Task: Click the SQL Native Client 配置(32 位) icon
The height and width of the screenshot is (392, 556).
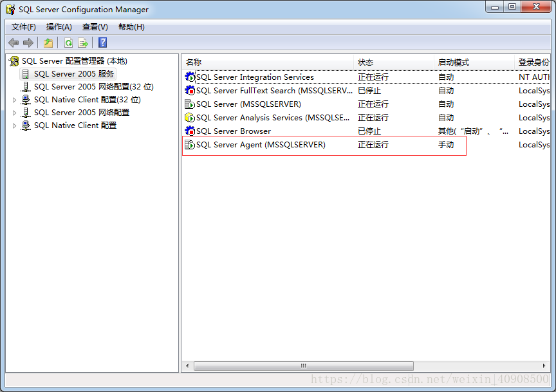Action: pos(26,100)
